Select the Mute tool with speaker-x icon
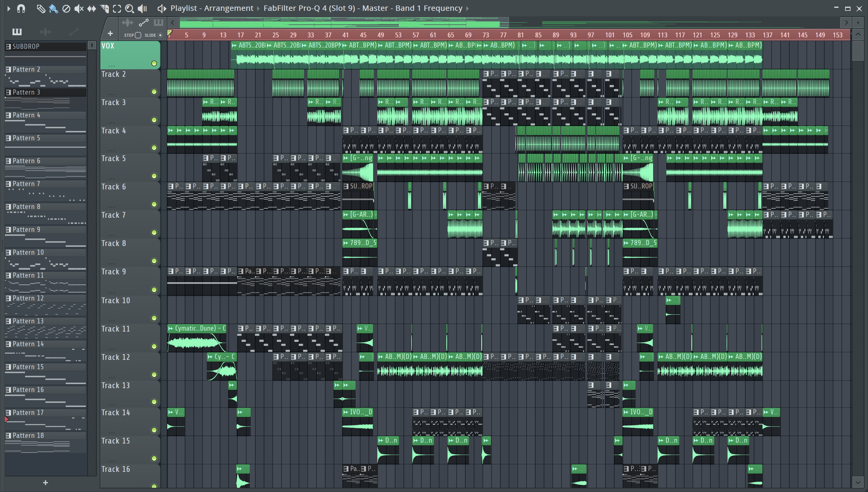Screen dimensions: 868x492 tap(79, 8)
